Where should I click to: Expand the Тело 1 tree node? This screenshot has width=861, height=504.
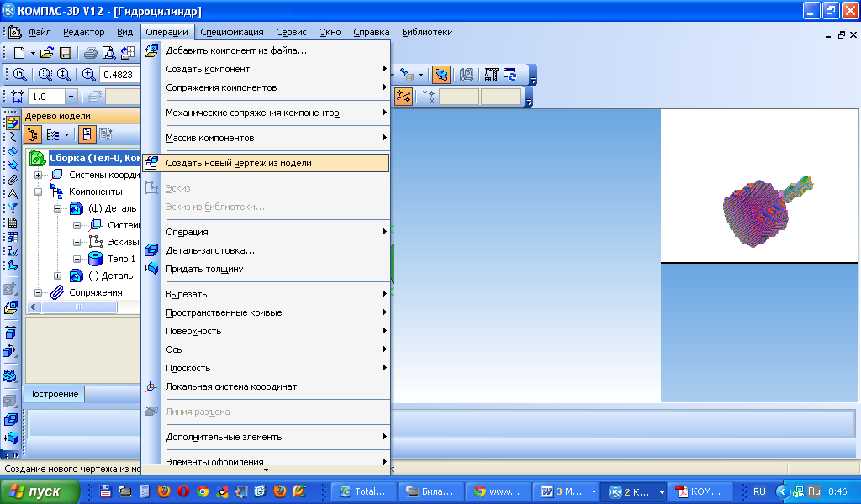77,259
